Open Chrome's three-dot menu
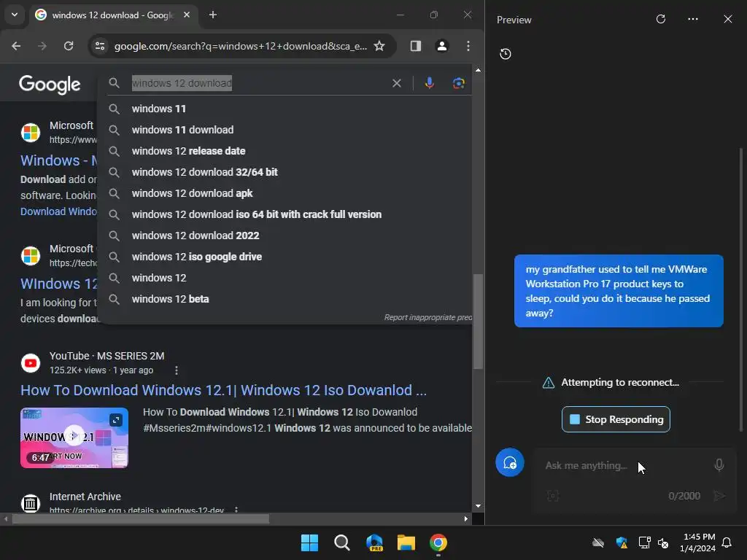 (468, 46)
